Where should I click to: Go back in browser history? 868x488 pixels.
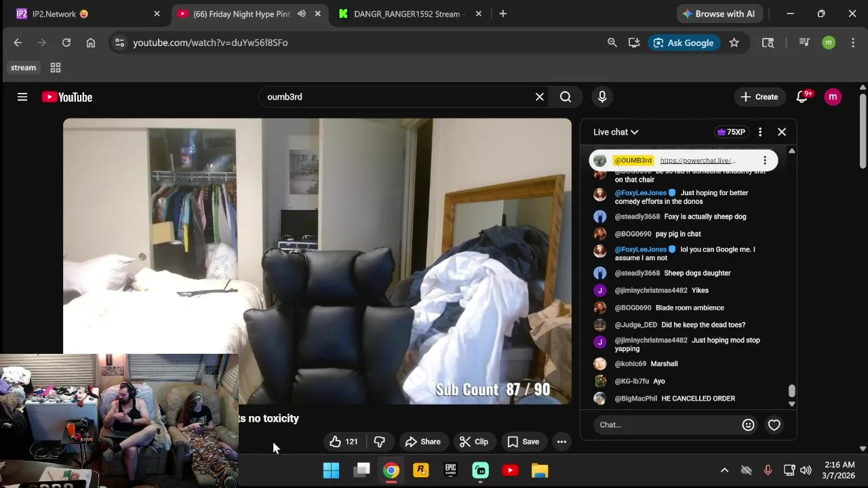click(18, 43)
